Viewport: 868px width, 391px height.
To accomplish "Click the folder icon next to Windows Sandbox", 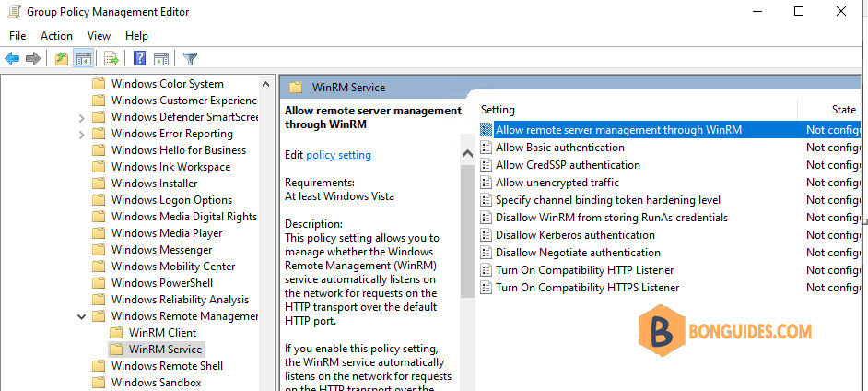I will (99, 383).
